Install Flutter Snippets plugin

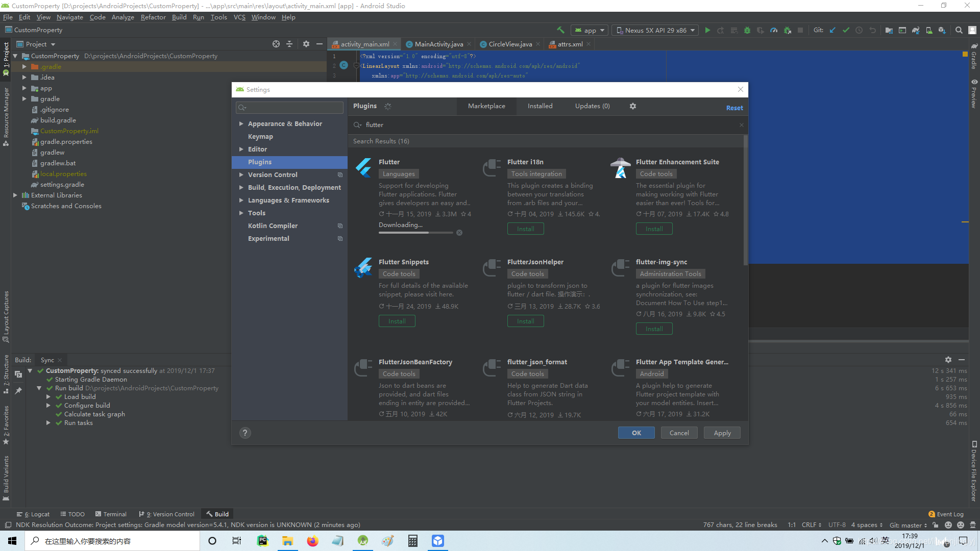tap(397, 321)
